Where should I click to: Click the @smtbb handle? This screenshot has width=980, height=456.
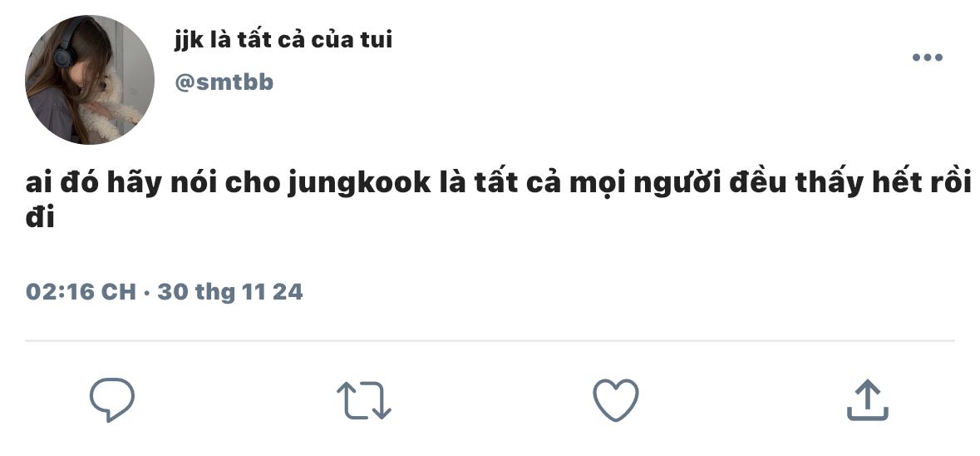click(224, 82)
